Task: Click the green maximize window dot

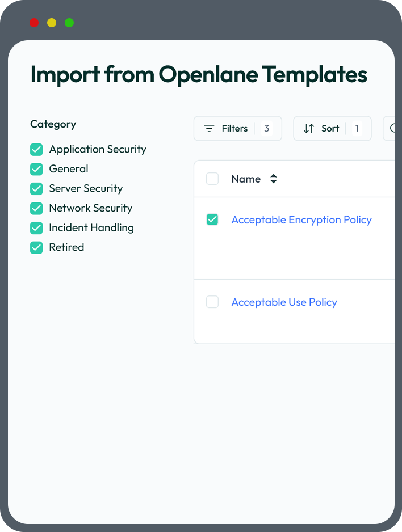Action: 69,23
